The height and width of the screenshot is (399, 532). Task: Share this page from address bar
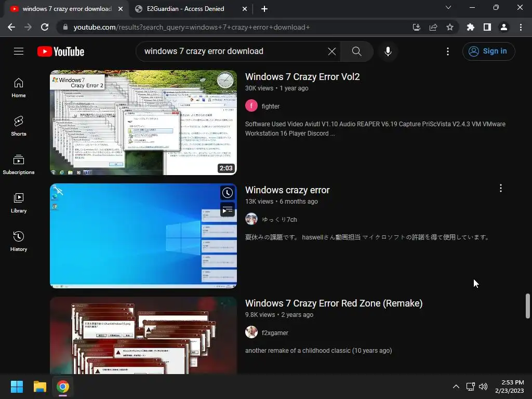point(433,27)
